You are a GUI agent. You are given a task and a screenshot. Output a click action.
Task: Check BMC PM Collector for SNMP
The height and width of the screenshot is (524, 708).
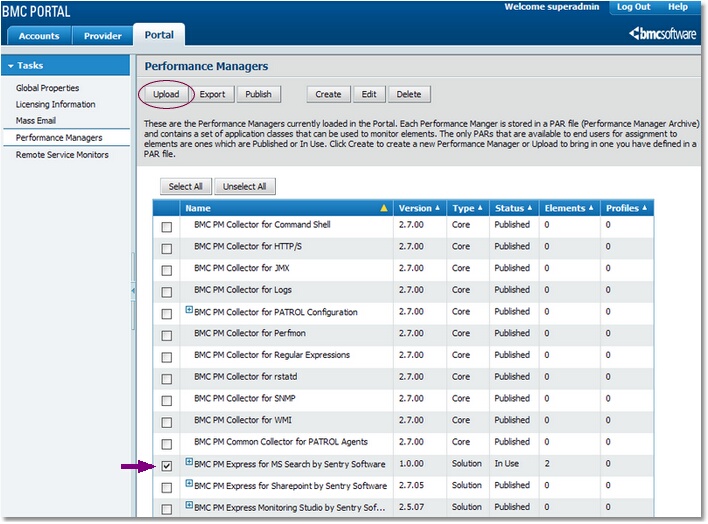coord(167,400)
